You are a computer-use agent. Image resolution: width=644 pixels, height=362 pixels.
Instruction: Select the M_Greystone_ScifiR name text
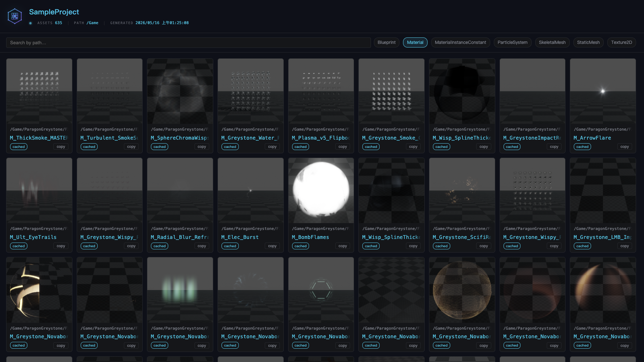[462, 237]
